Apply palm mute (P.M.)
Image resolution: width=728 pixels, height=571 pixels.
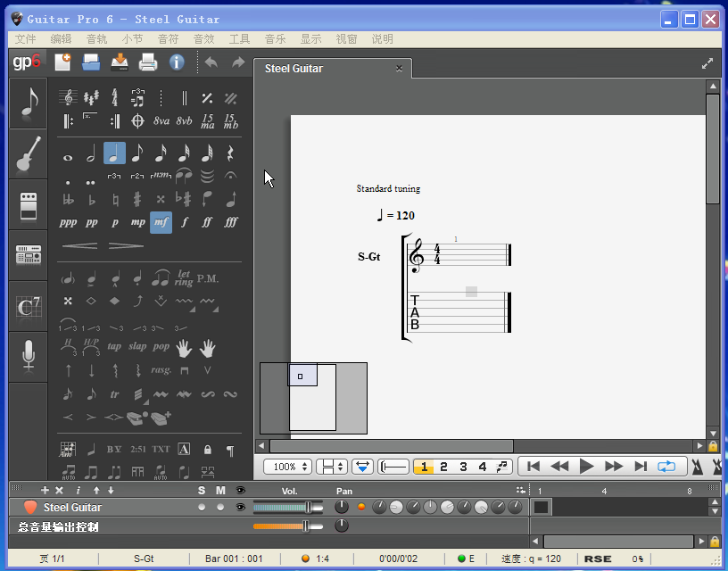207,278
